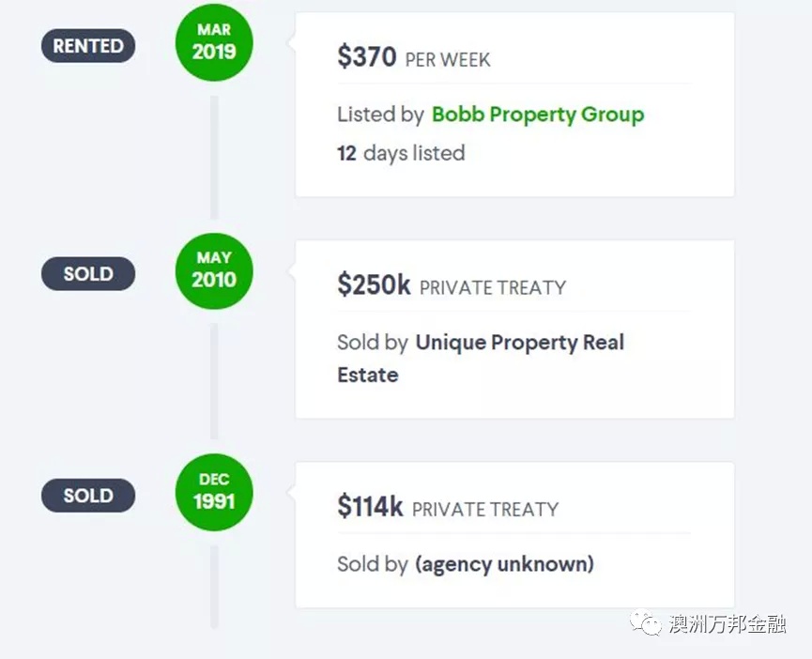Image resolution: width=812 pixels, height=659 pixels.
Task: Open the Bobb Property Group link
Action: (538, 115)
